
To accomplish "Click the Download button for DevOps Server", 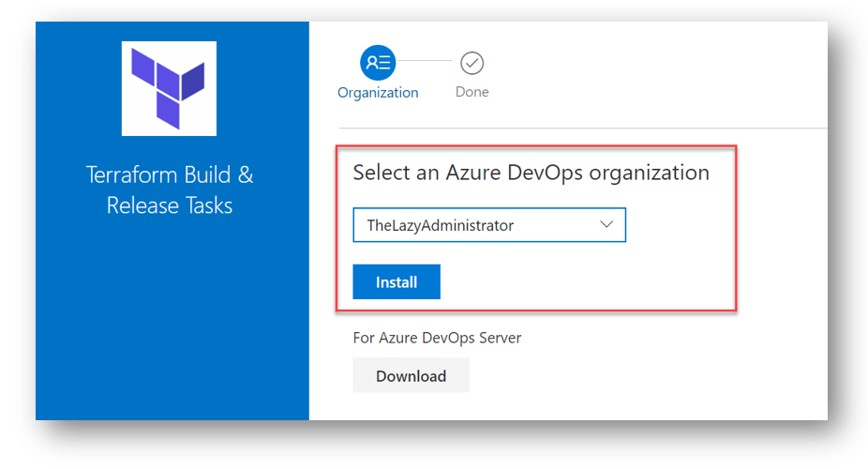I will 411,375.
